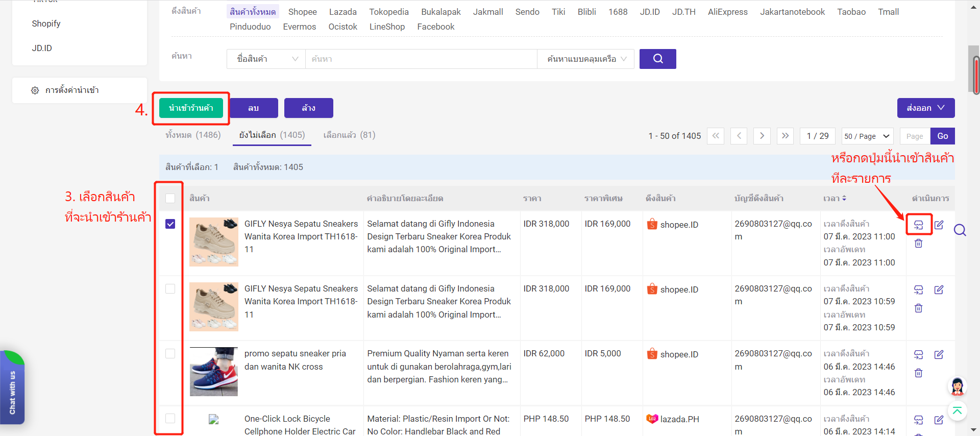Filter source by JD.TH
Image resolution: width=980 pixels, height=436 pixels.
(683, 12)
